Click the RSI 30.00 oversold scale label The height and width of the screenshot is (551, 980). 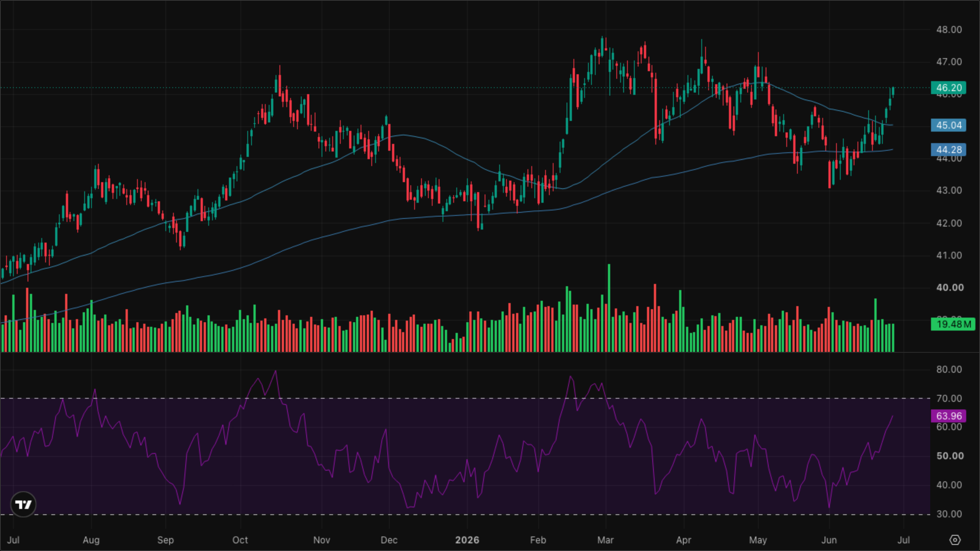[x=949, y=514]
